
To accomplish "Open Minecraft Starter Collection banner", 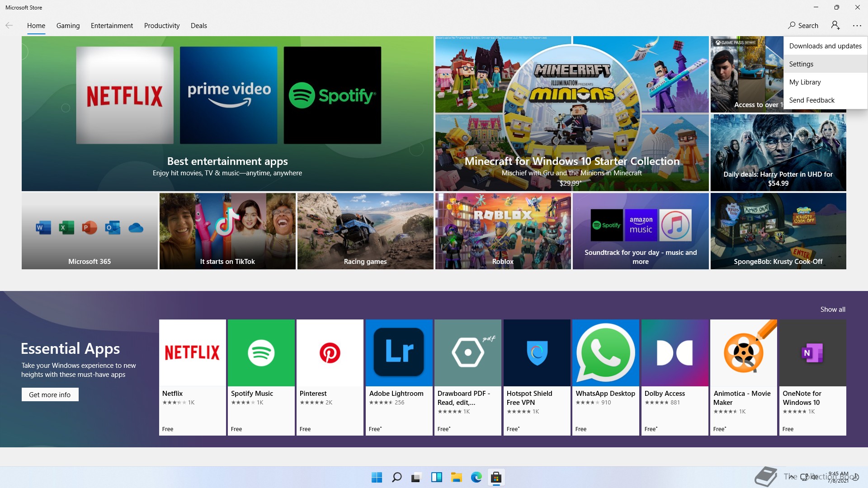I will pyautogui.click(x=572, y=113).
